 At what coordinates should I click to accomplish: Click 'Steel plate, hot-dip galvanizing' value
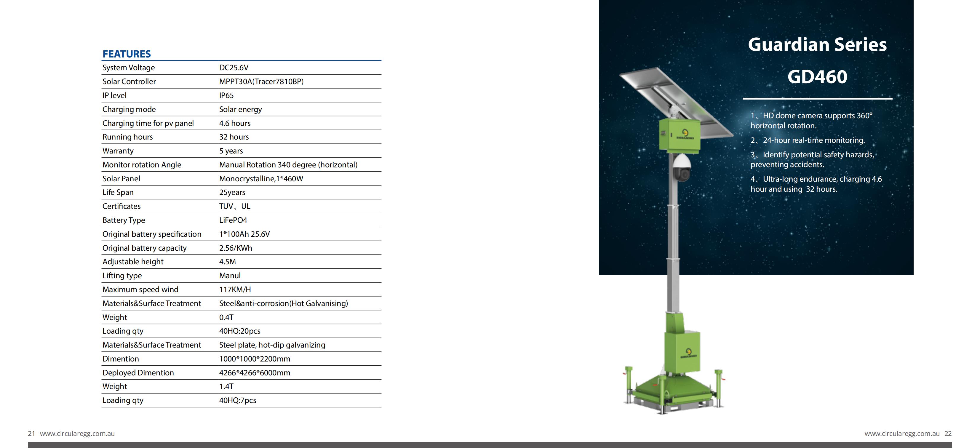pyautogui.click(x=272, y=345)
